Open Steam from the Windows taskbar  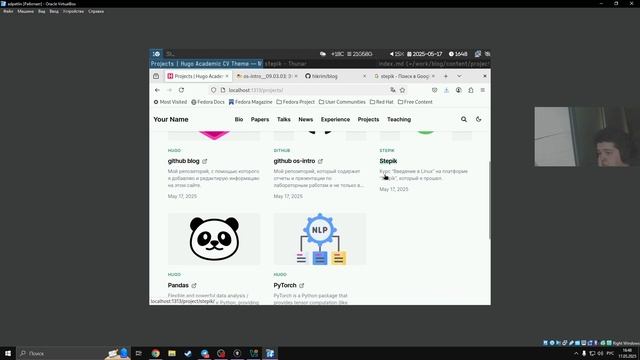tap(188, 353)
